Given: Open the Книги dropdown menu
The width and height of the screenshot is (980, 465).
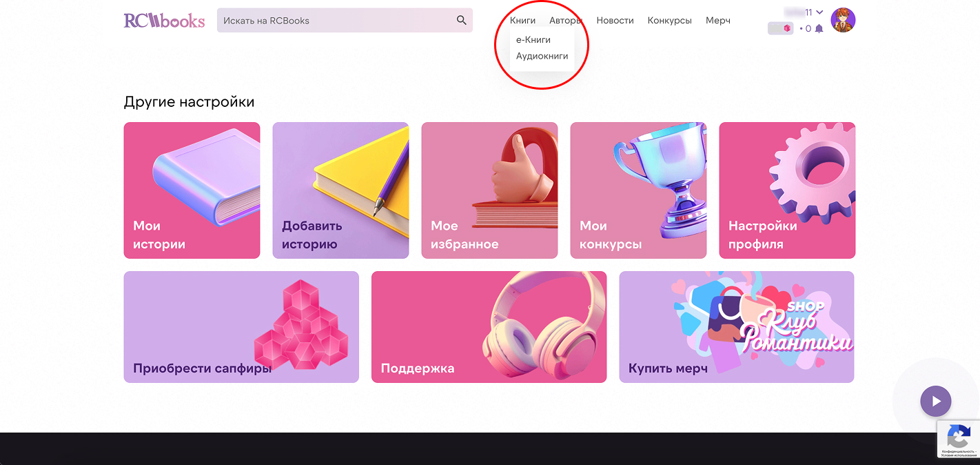Looking at the screenshot, I should [x=522, y=21].
